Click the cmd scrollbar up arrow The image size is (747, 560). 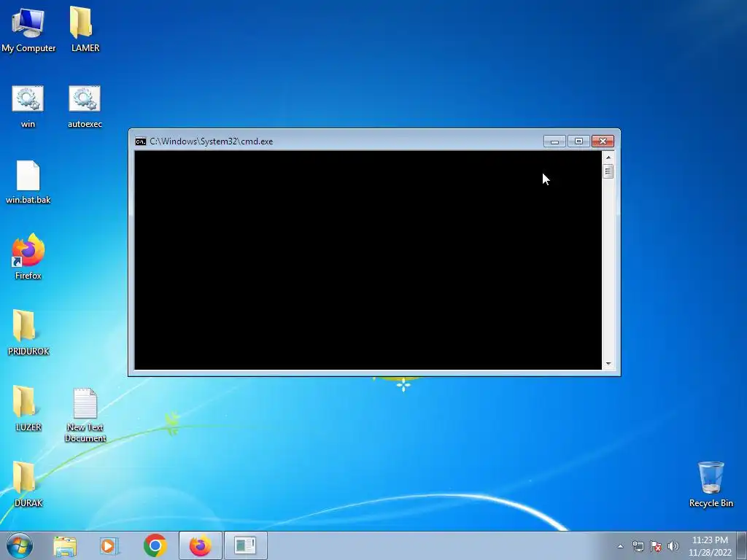(x=608, y=157)
